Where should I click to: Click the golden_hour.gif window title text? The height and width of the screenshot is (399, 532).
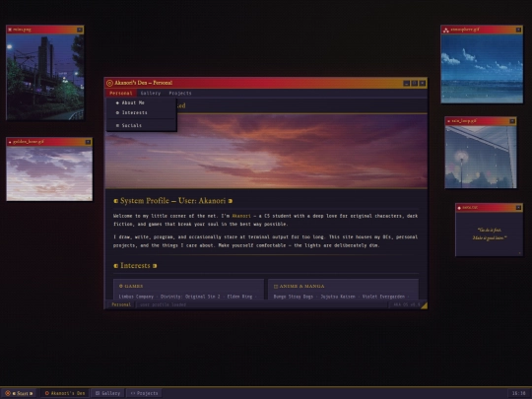tap(29, 142)
